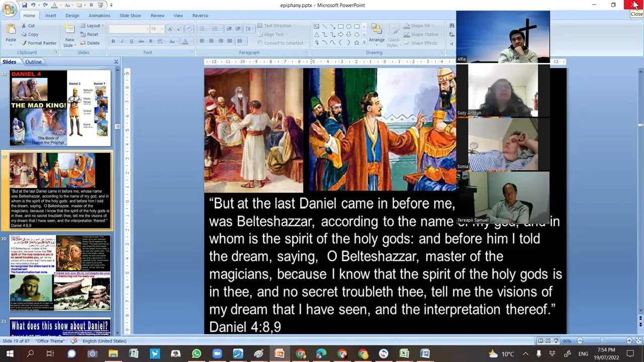The width and height of the screenshot is (644, 362).
Task: Align text right
Action: pyautogui.click(x=220, y=41)
